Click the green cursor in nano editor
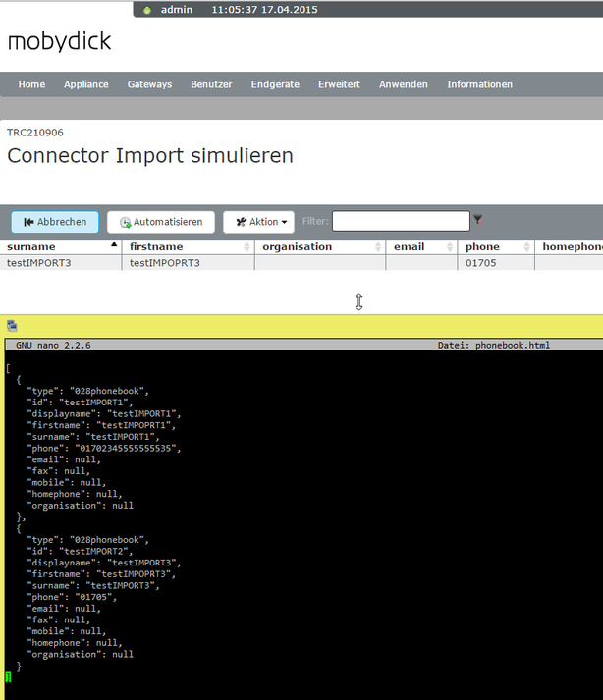 tap(8, 676)
